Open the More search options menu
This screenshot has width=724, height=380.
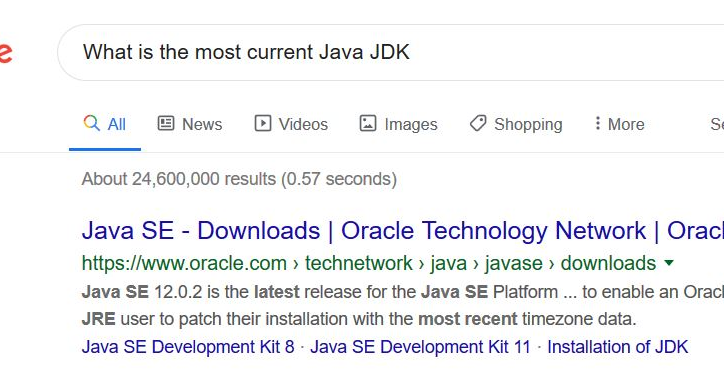[619, 124]
